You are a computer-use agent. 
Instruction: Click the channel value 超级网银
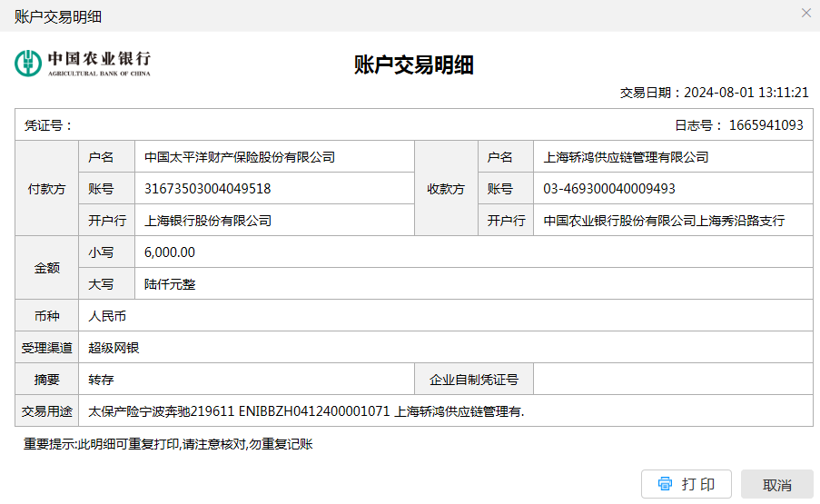[114, 348]
